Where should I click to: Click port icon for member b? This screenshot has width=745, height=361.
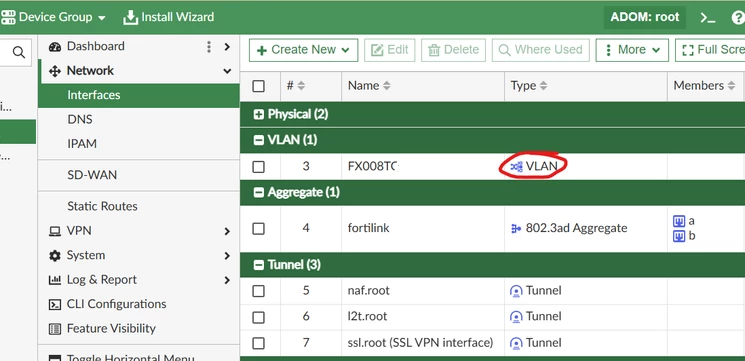tap(679, 236)
